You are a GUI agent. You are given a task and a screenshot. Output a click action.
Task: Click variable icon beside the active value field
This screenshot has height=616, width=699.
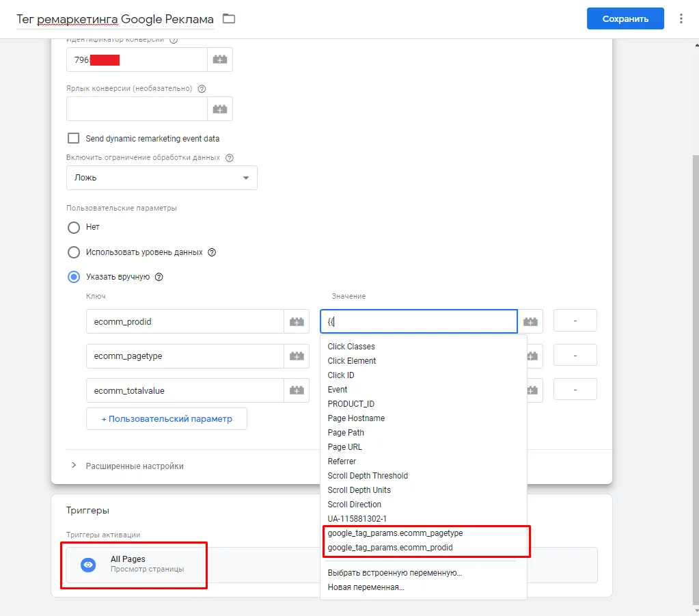[530, 321]
